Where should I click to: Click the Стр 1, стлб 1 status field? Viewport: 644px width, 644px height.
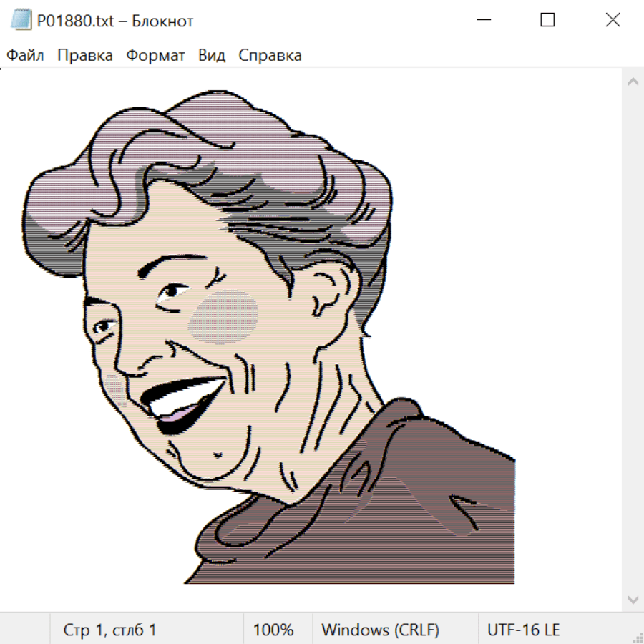point(110,630)
